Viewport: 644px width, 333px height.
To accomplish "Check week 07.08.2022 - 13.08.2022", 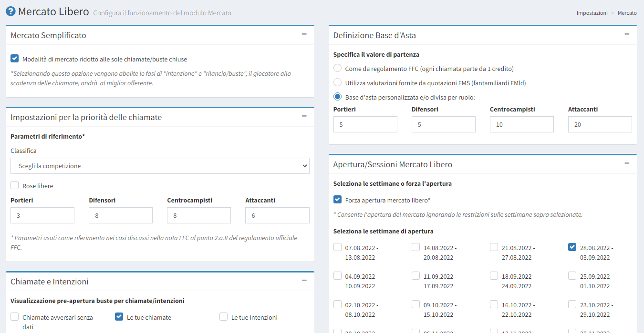I will click(338, 247).
